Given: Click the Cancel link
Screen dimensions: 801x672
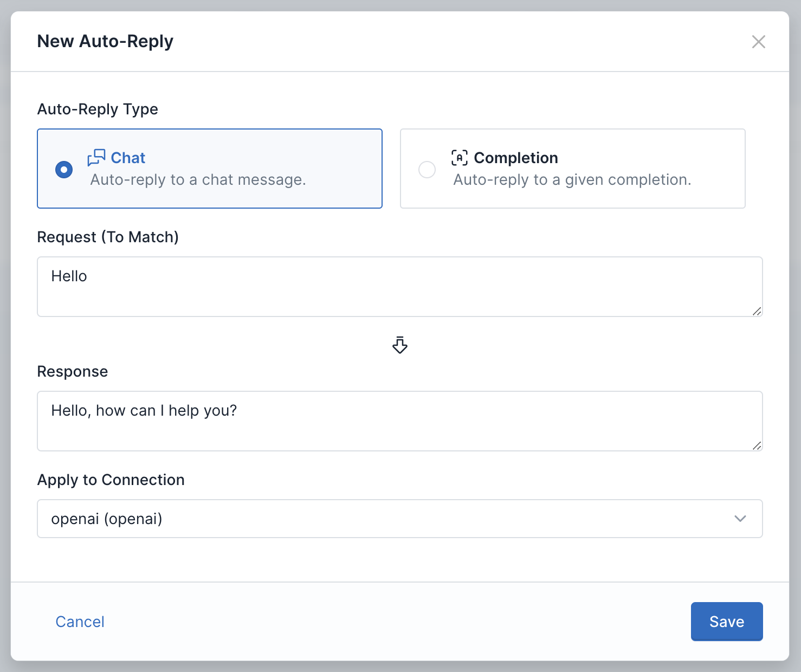Looking at the screenshot, I should 80,622.
